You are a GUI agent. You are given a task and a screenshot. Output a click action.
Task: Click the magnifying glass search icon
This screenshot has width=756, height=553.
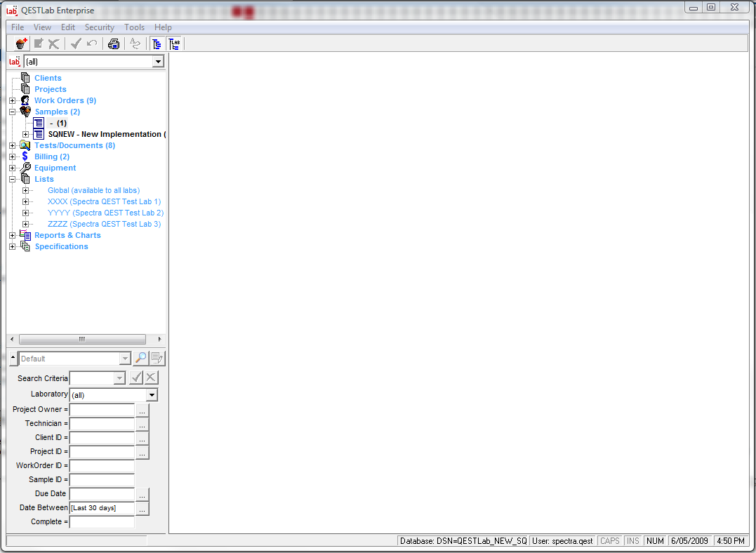click(x=141, y=359)
